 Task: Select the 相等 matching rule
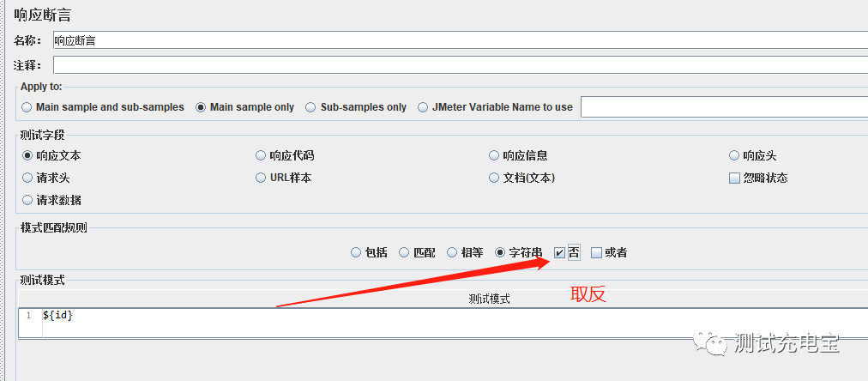coord(452,252)
